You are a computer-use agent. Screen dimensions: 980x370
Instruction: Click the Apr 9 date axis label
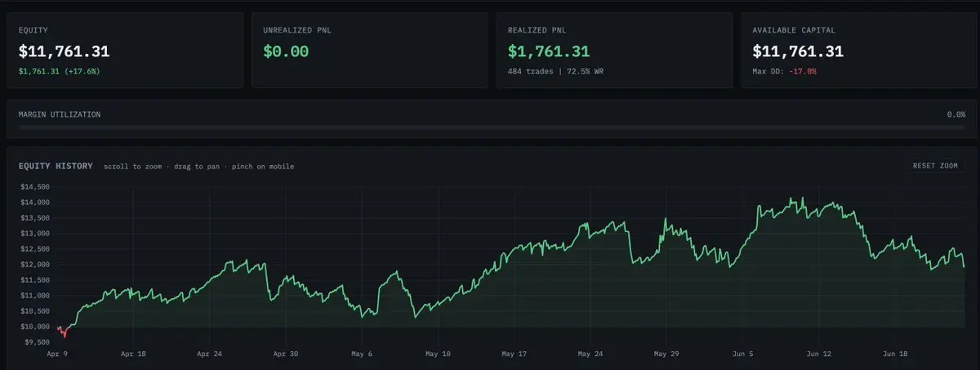pyautogui.click(x=58, y=354)
